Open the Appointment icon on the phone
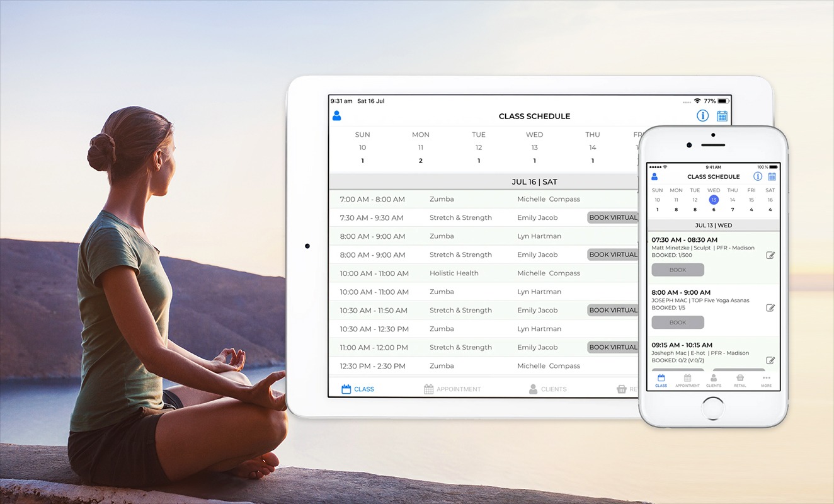Screen dimensions: 834x504 687,381
